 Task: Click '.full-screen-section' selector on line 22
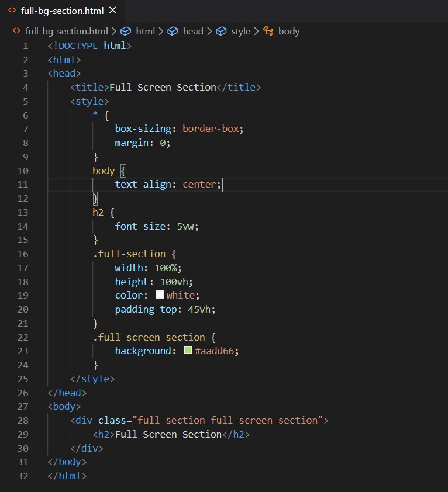pyautogui.click(x=149, y=337)
